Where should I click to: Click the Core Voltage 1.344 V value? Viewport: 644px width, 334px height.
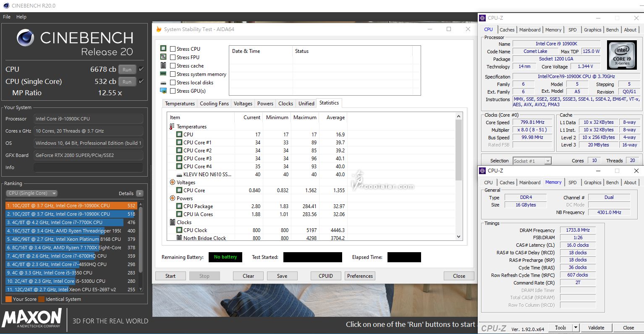coord(585,67)
